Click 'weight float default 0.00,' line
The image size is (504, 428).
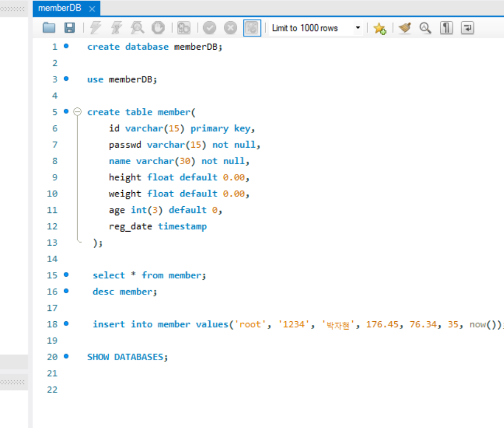pyautogui.click(x=179, y=194)
